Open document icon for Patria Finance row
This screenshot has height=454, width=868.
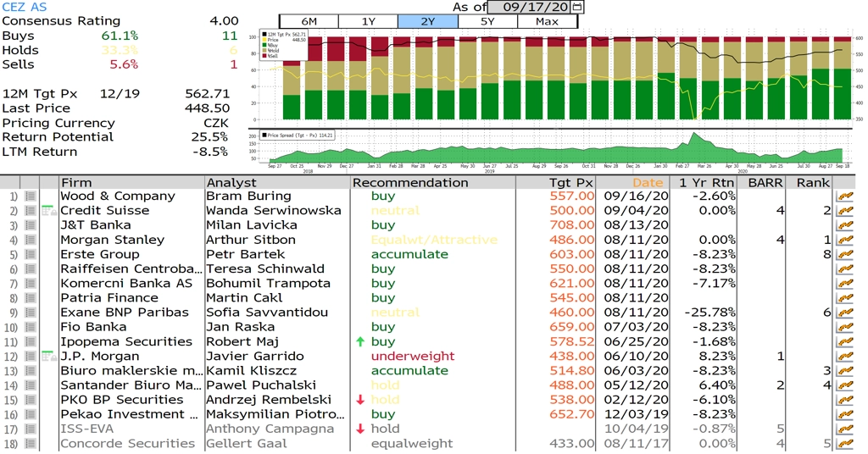pyautogui.click(x=30, y=298)
